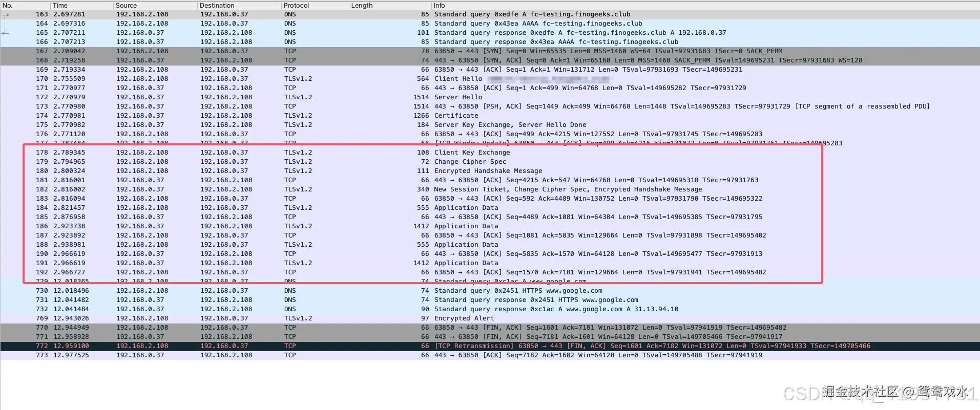980x410 pixels.
Task: Select packet 163 DNS query fc-testing.finogeeks.club
Action: [490, 14]
